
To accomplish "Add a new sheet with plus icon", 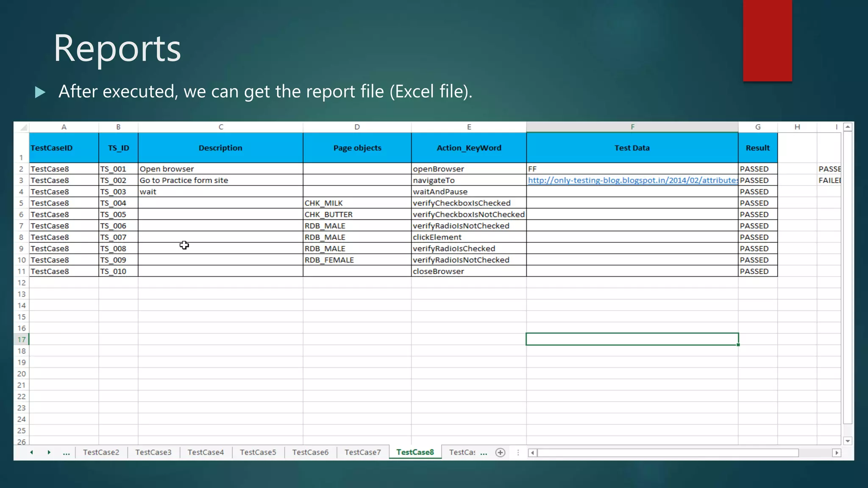I will pyautogui.click(x=500, y=452).
